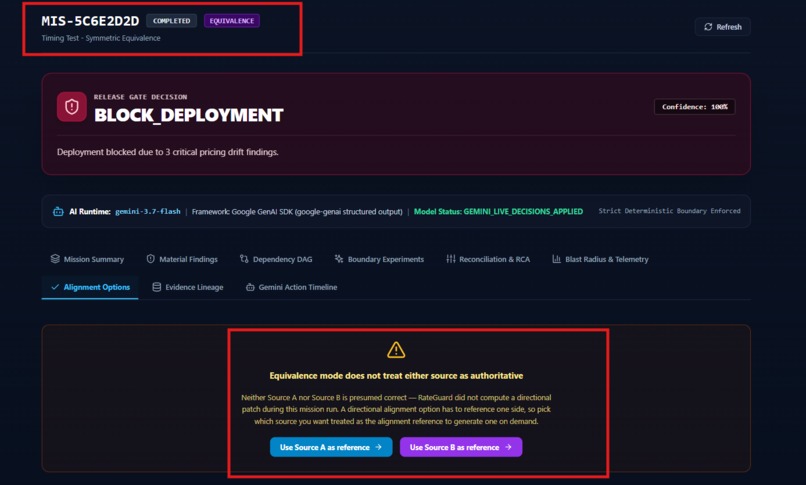The width and height of the screenshot is (806, 485).
Task: Click the 'Timing Test - Symmetric Equivalence' subtitle
Action: [101, 38]
